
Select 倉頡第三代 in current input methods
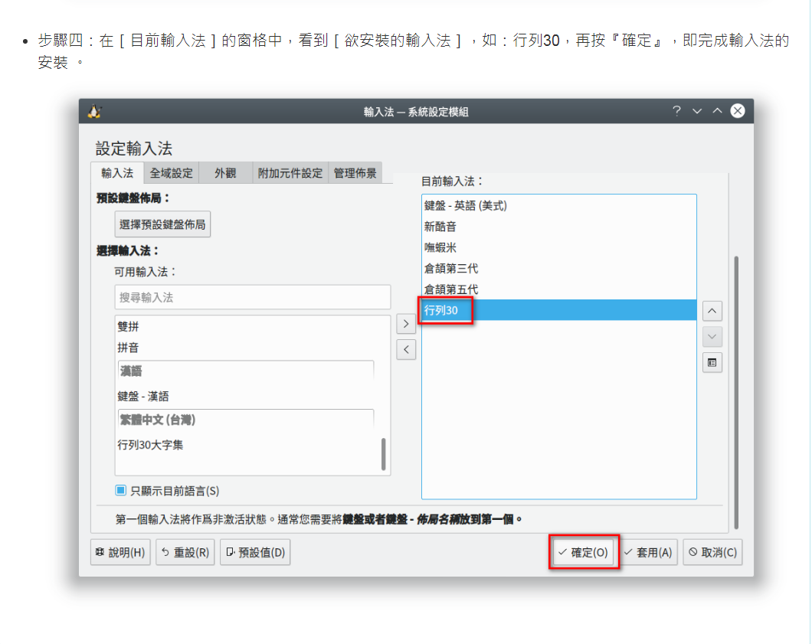tap(558, 269)
